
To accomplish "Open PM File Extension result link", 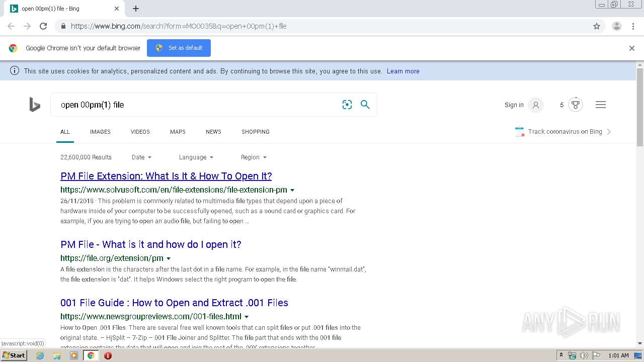I will coord(166,176).
